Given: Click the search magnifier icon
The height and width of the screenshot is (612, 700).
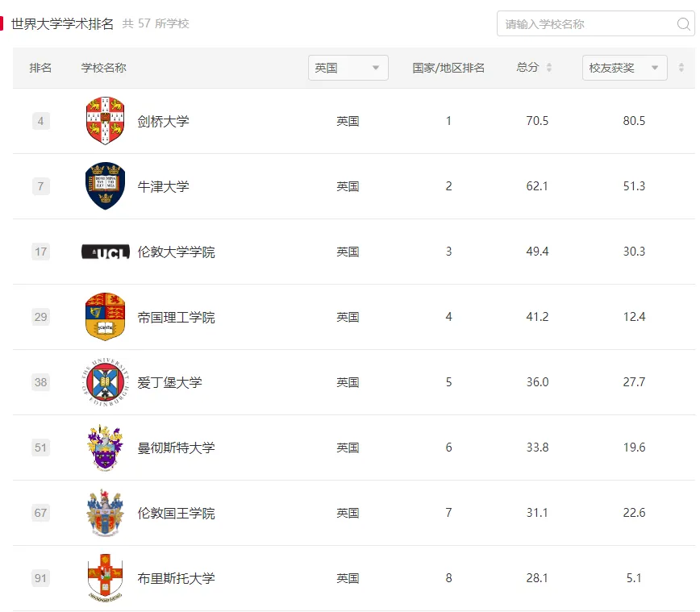Looking at the screenshot, I should [x=684, y=23].
